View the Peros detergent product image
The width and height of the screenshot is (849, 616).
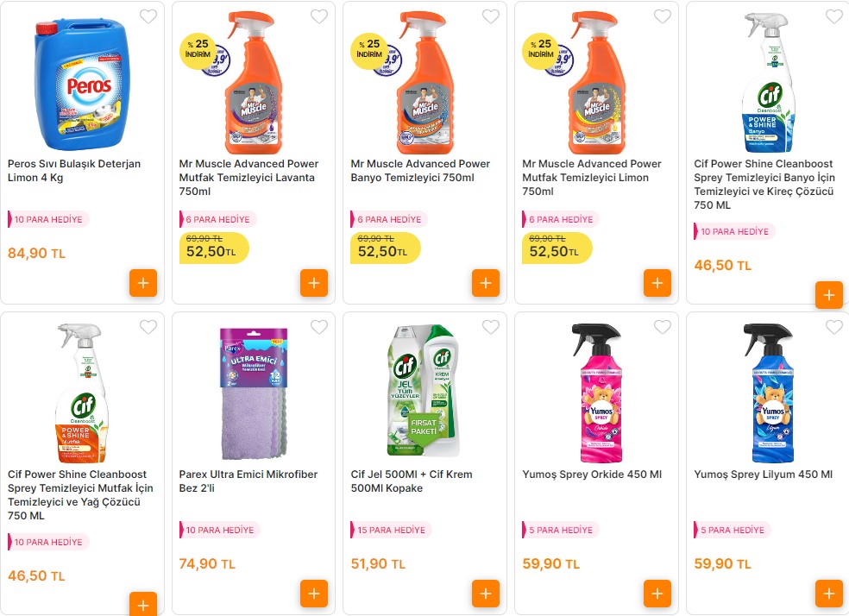click(x=82, y=82)
